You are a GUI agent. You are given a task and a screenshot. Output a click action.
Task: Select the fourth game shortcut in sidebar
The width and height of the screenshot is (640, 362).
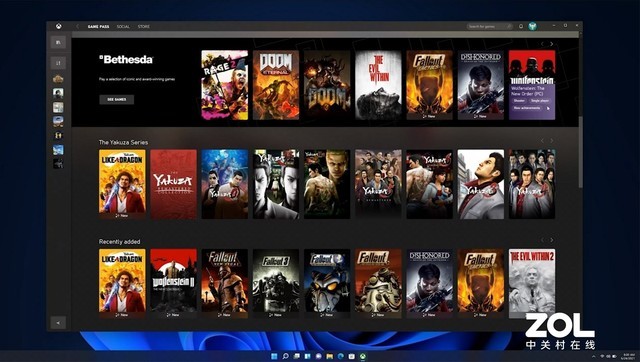[58, 121]
